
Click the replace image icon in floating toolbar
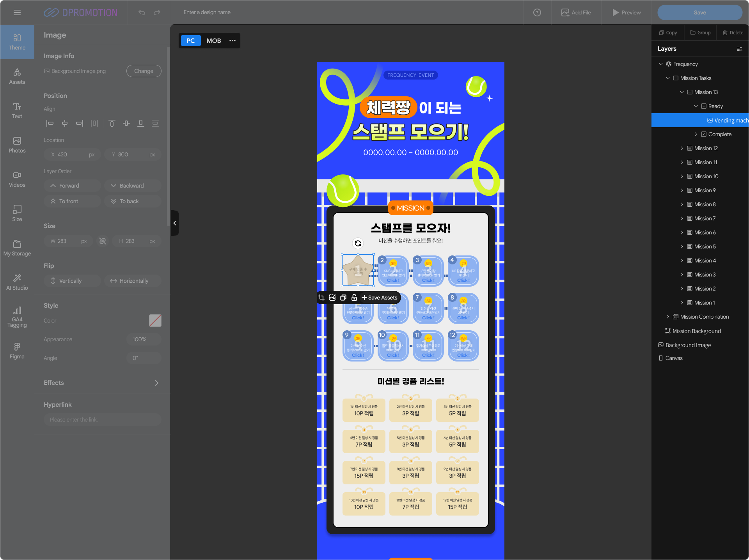pos(332,298)
